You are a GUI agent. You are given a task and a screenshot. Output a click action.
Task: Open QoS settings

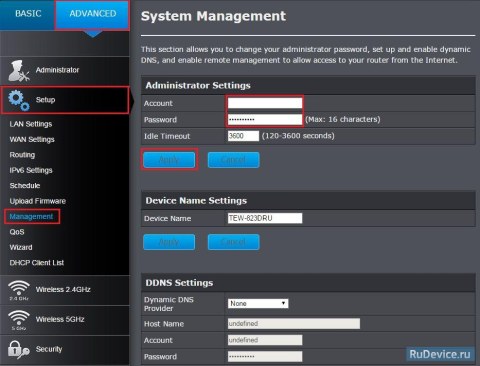(17, 232)
